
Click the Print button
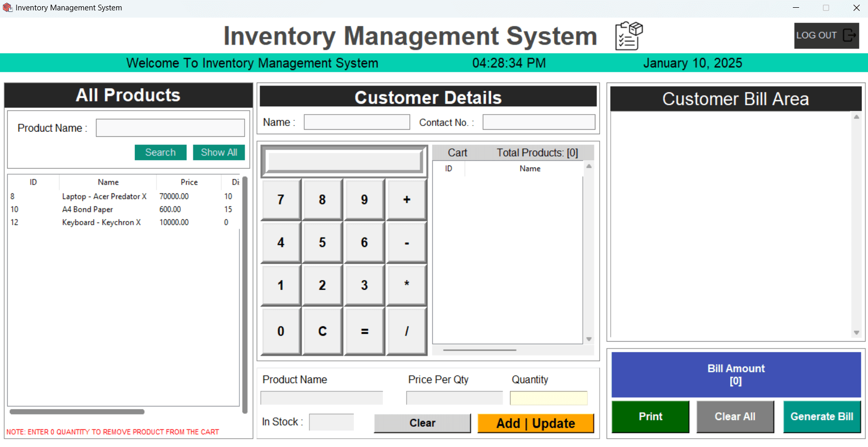(x=650, y=416)
